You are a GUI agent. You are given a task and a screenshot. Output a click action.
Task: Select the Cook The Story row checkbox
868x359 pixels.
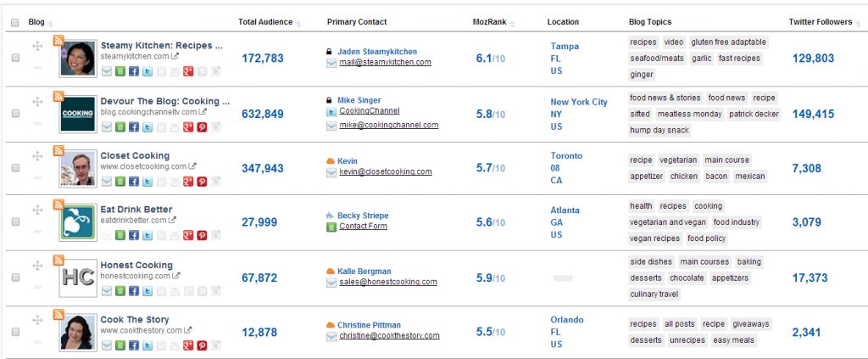point(15,332)
